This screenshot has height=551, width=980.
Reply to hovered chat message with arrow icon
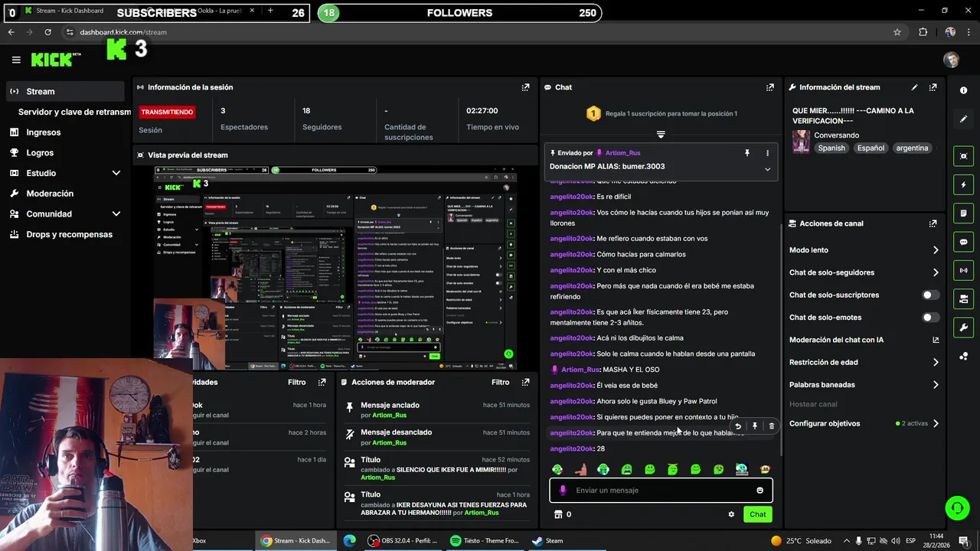coord(737,426)
